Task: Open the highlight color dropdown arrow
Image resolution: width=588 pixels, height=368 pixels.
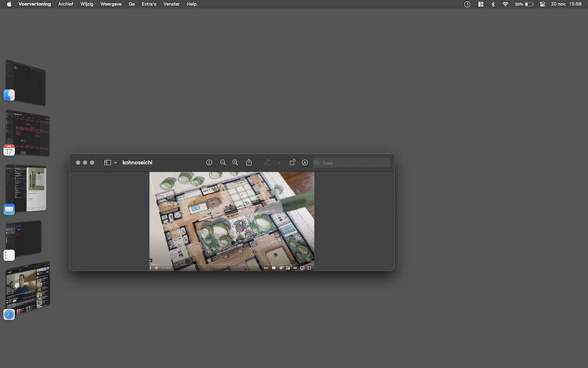Action: coord(280,163)
